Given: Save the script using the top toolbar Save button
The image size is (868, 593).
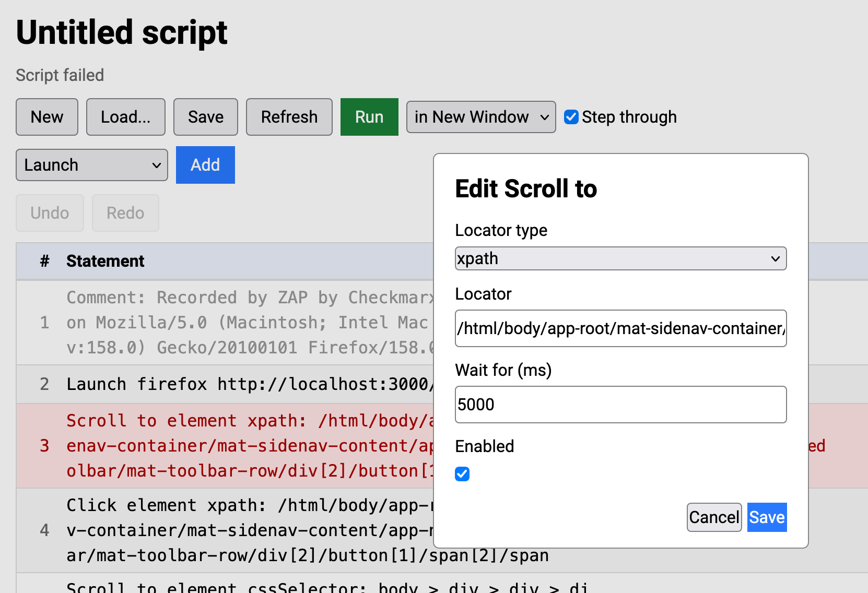Looking at the screenshot, I should click(206, 117).
